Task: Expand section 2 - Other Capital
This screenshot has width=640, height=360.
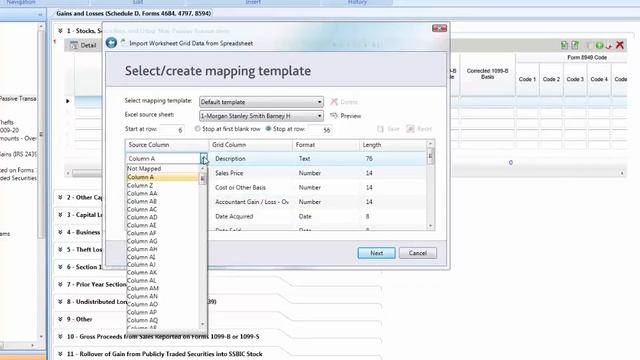Action: (60, 197)
